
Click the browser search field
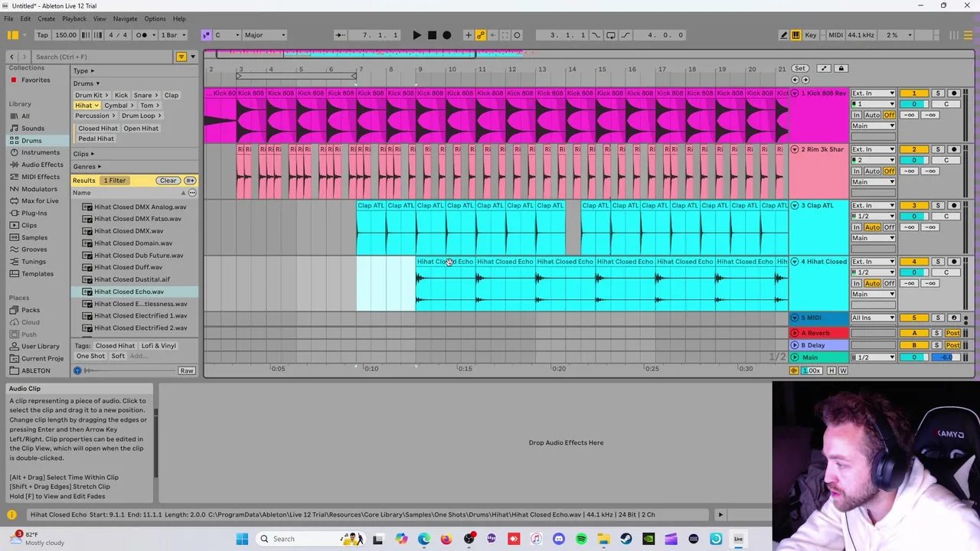(x=103, y=57)
